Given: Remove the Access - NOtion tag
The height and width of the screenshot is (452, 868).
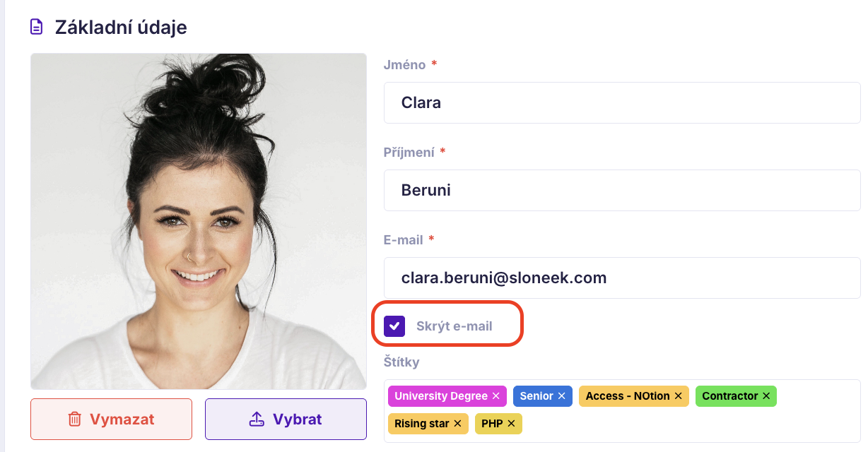Looking at the screenshot, I should point(678,396).
